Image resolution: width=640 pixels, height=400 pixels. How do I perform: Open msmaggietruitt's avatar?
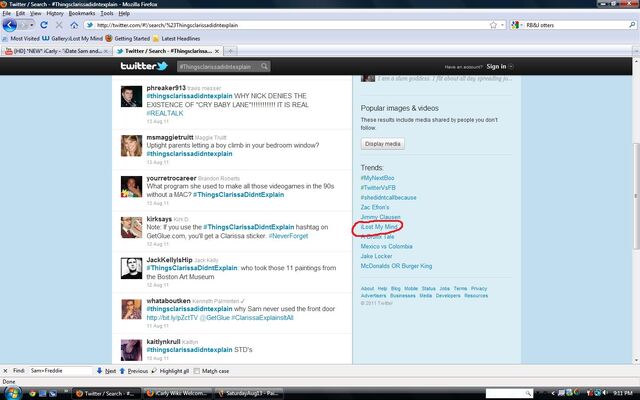131,146
